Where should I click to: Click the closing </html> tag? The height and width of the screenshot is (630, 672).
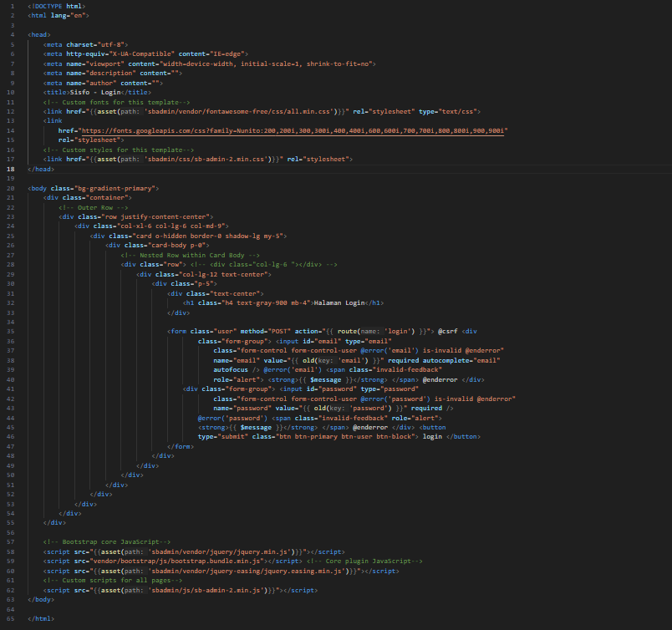[x=41, y=618]
